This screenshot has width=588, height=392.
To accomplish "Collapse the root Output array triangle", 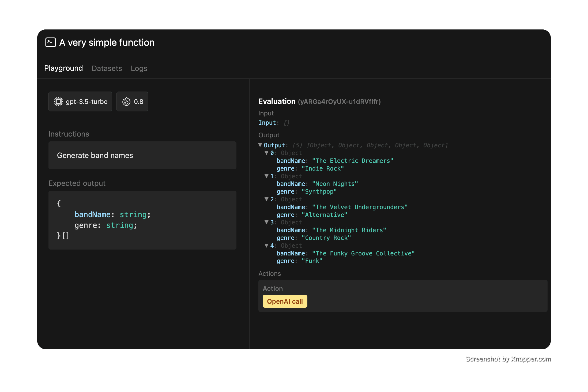I will (x=260, y=145).
